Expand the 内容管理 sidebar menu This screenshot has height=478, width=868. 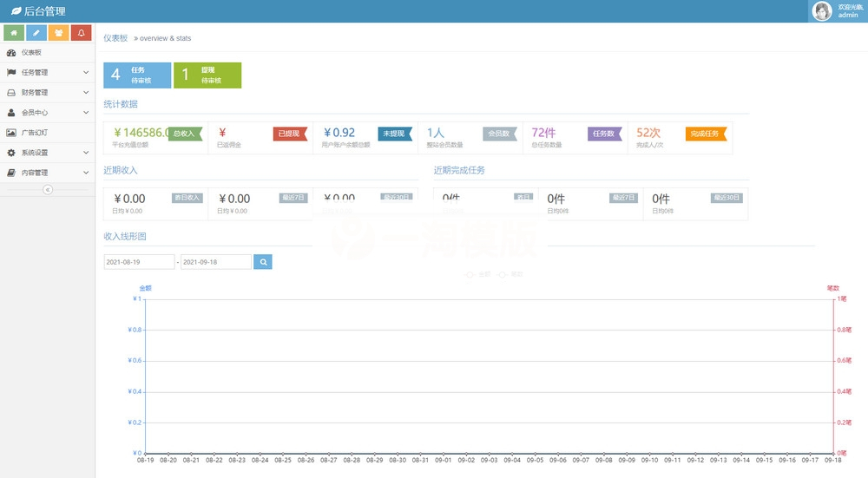(x=47, y=173)
